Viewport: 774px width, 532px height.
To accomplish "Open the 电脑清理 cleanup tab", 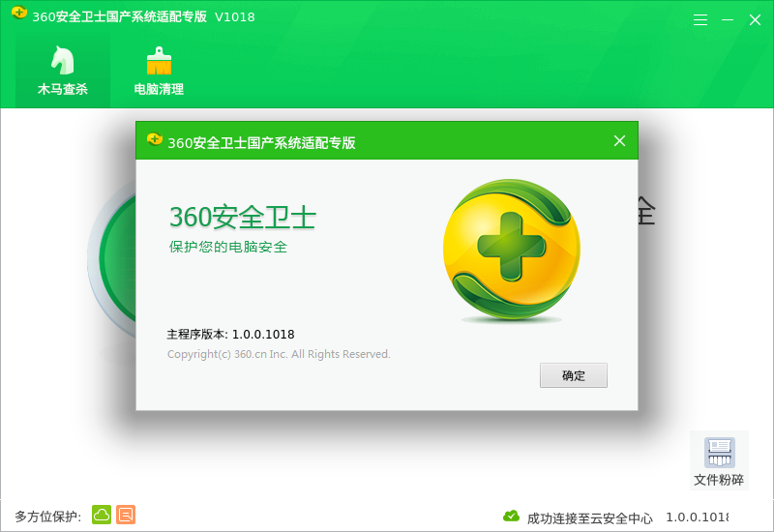I will 159,71.
